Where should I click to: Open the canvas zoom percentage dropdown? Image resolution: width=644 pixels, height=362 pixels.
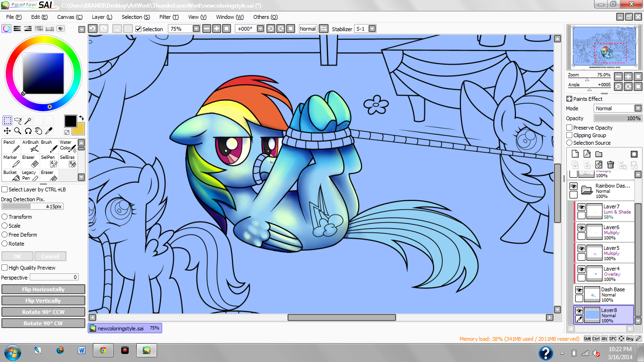click(x=197, y=29)
